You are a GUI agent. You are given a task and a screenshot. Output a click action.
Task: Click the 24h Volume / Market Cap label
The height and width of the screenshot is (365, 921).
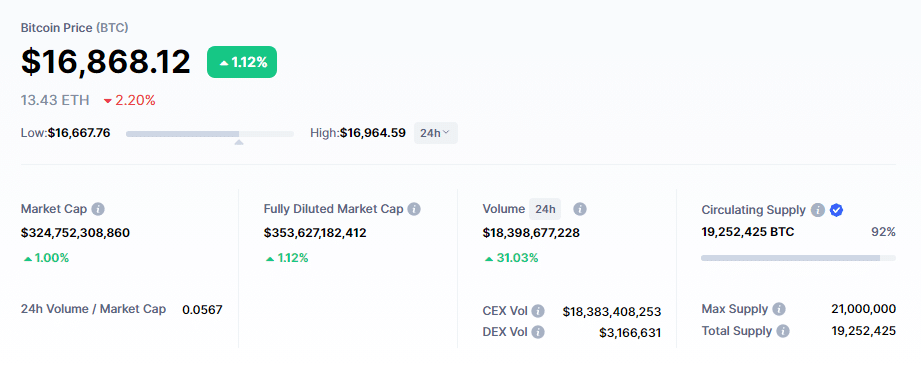coord(93,309)
